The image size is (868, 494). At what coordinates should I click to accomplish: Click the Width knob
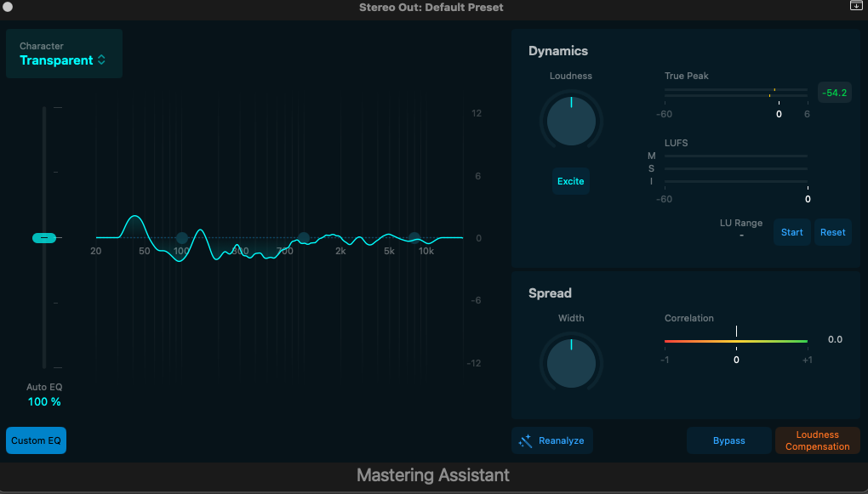click(x=571, y=363)
